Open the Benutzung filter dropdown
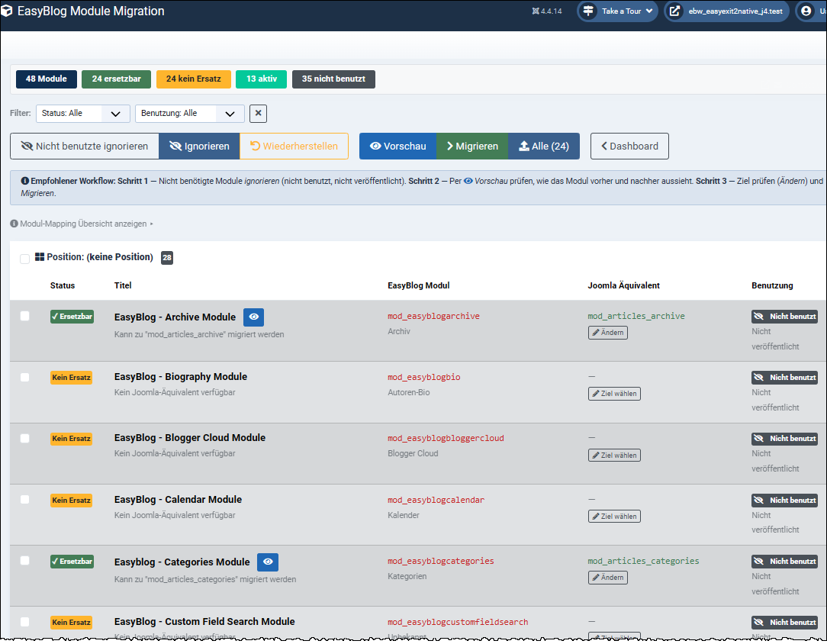This screenshot has width=827, height=644. point(190,113)
